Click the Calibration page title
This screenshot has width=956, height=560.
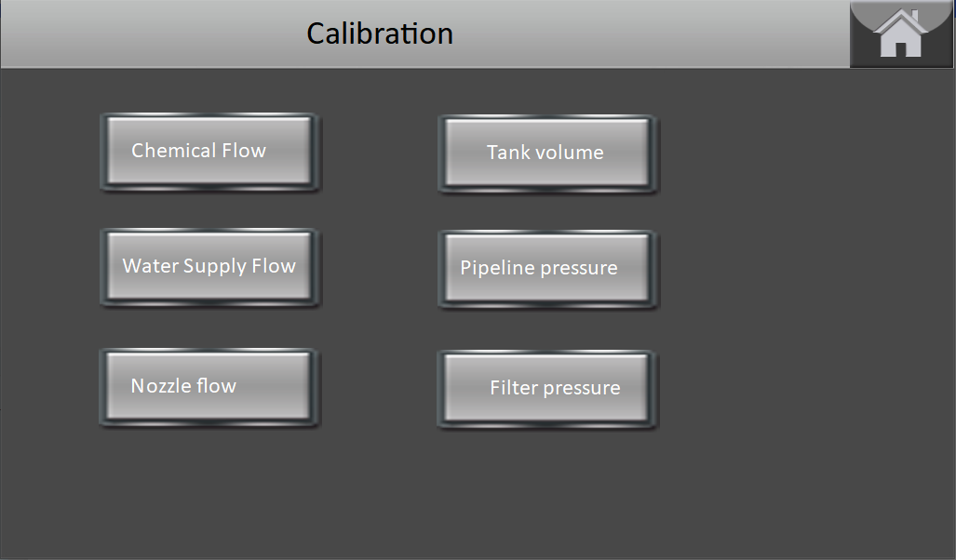click(379, 33)
